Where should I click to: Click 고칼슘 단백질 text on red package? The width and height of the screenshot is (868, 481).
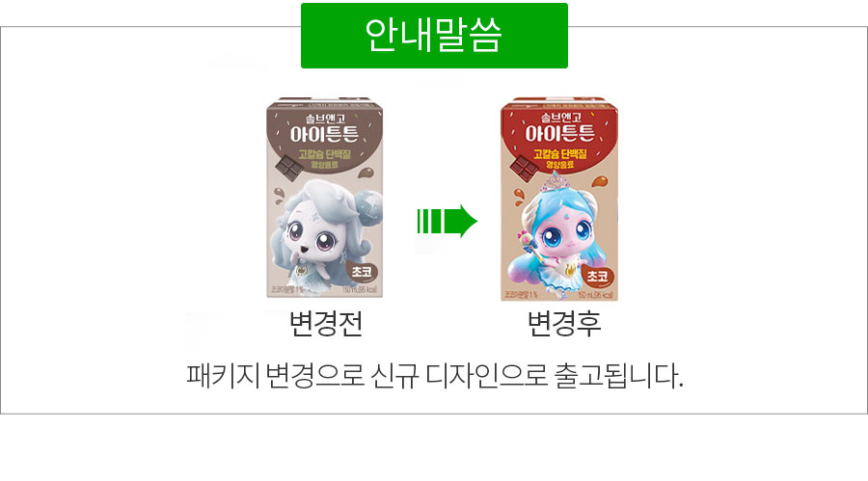point(559,154)
